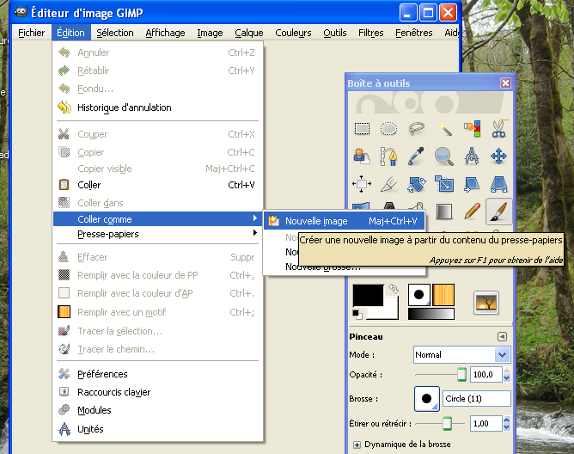Image resolution: width=574 pixels, height=454 pixels.
Task: Click the Étirer ou rétrécir value 1,00
Action: (x=487, y=424)
